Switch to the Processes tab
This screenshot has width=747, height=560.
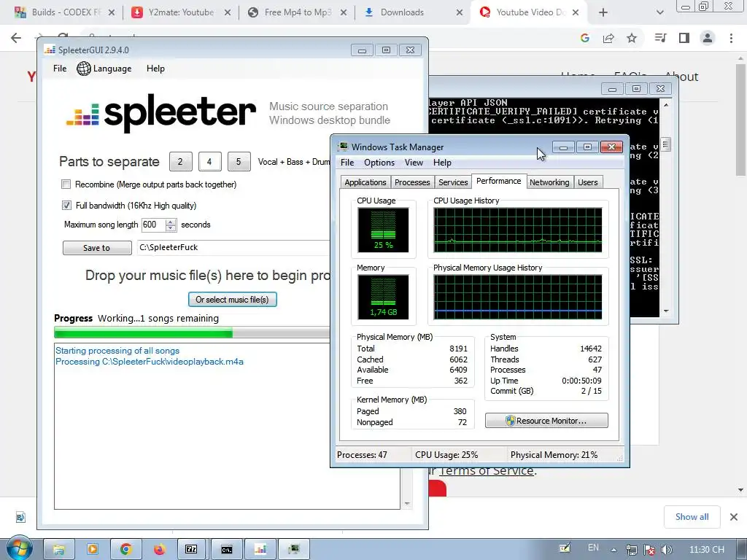(x=412, y=182)
